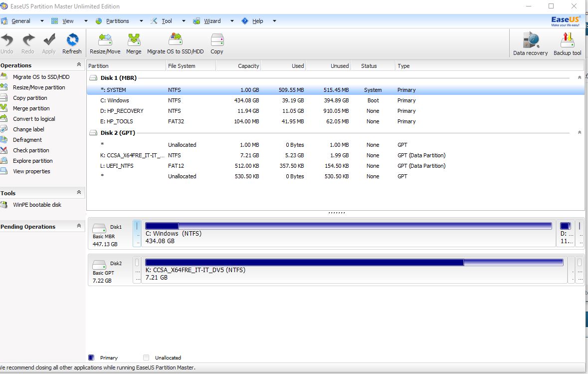588x374 pixels.
Task: Click the Redo toolbar icon
Action: [x=28, y=40]
